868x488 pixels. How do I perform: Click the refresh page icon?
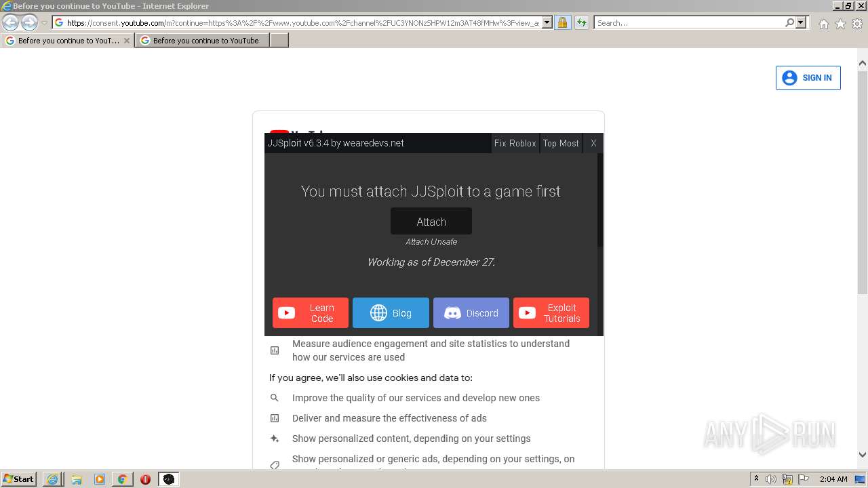(x=582, y=22)
